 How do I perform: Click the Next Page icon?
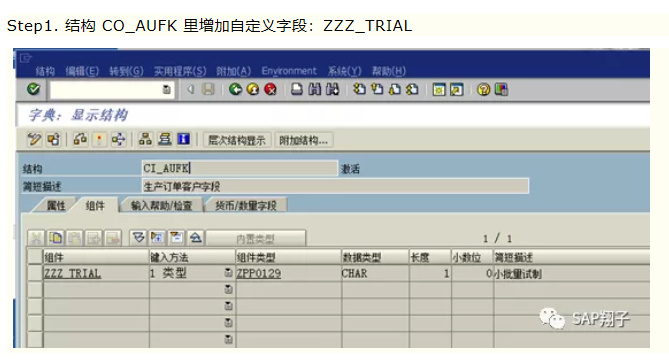click(395, 89)
